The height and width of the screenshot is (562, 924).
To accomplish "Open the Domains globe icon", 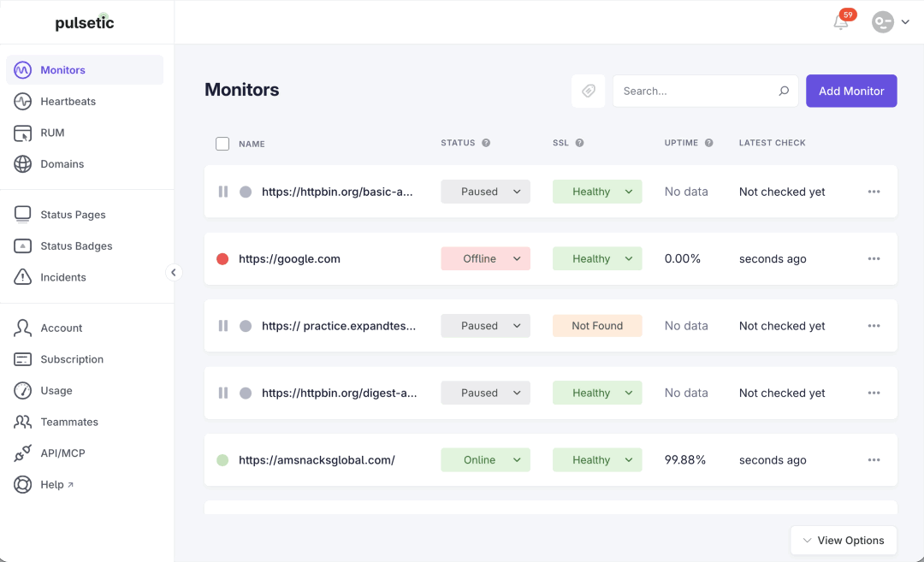I will click(x=22, y=163).
